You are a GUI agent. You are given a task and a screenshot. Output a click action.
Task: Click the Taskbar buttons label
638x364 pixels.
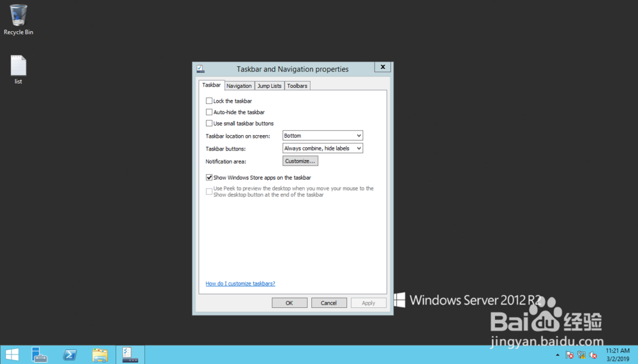coord(225,149)
